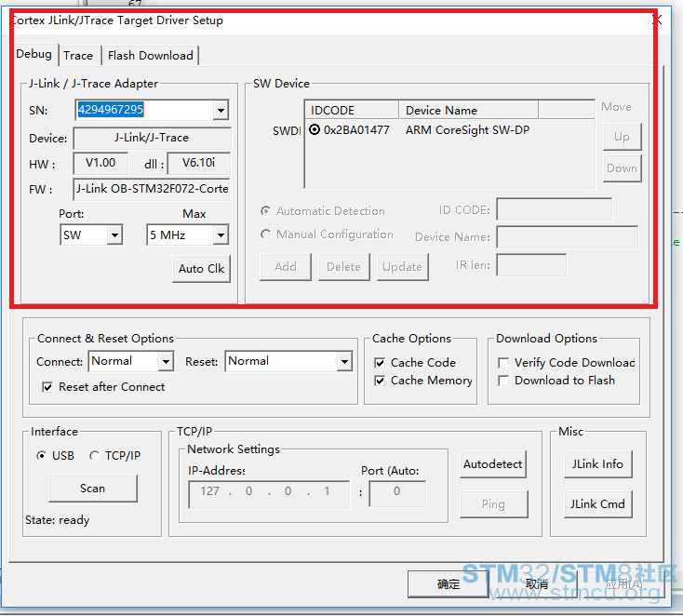This screenshot has height=616, width=683.
Task: Click the dll version V6.10i field
Action: (x=198, y=164)
